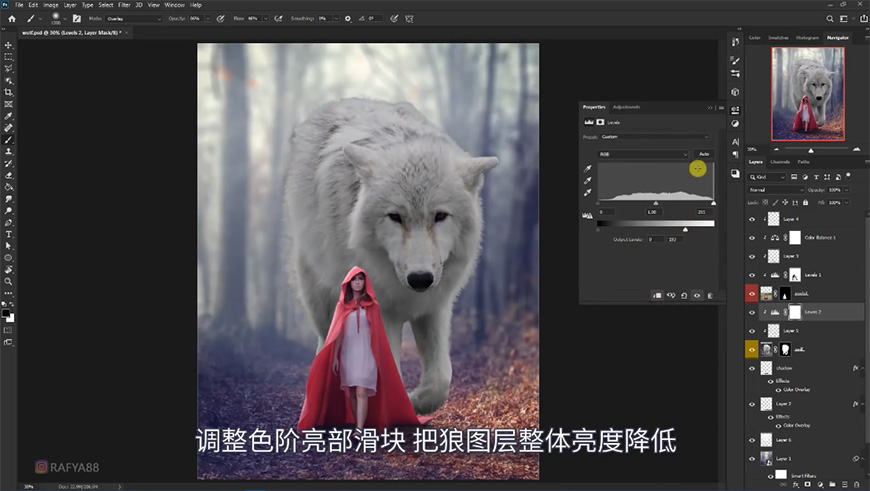
Task: Select the Horizontal Type tool
Action: (x=8, y=234)
